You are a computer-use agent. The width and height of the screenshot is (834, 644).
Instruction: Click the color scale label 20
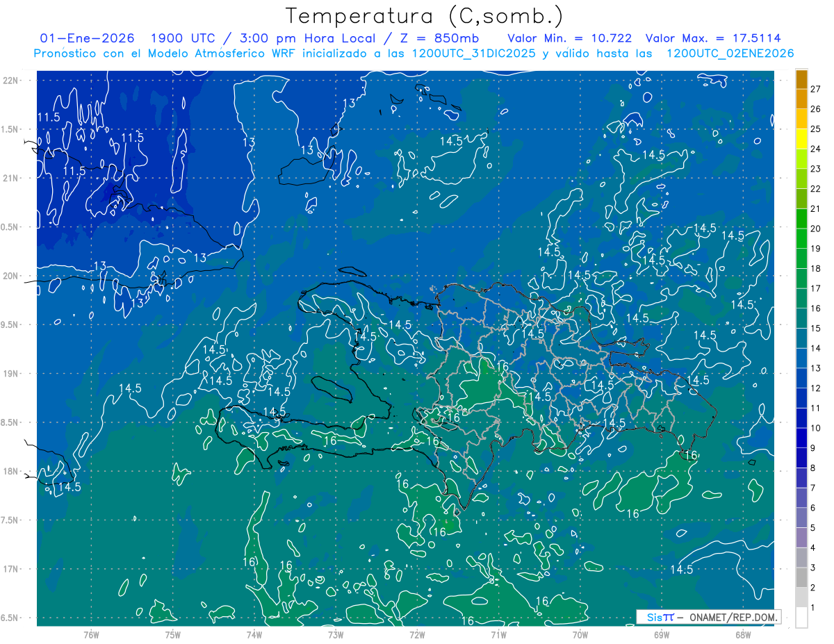pyautogui.click(x=815, y=229)
